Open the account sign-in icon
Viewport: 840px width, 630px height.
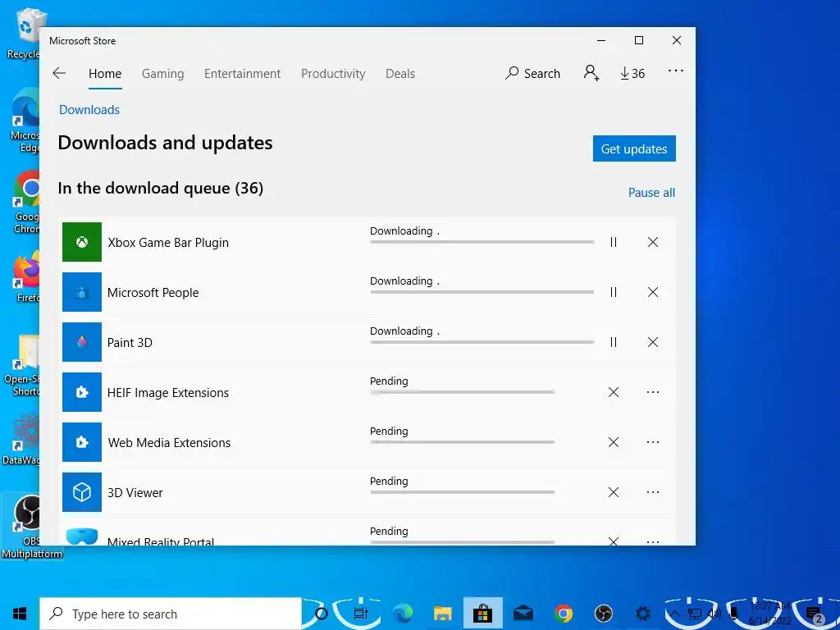[591, 73]
